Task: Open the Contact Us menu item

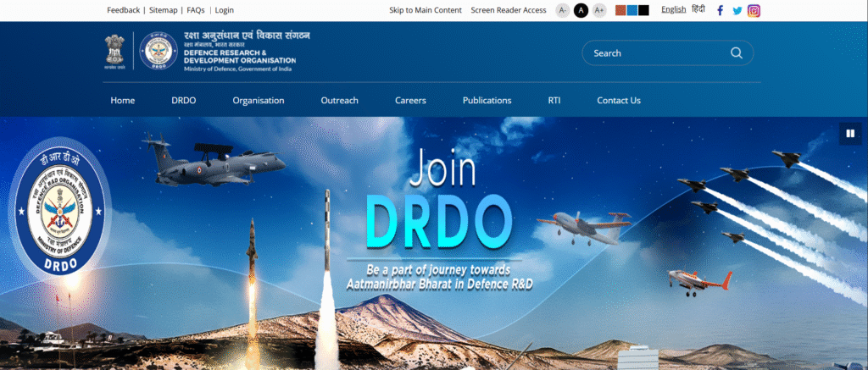Action: pos(618,101)
